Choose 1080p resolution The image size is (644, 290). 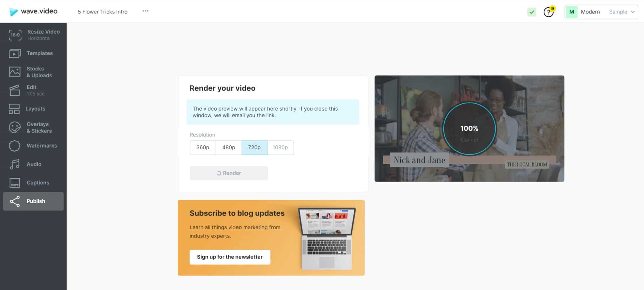point(280,147)
